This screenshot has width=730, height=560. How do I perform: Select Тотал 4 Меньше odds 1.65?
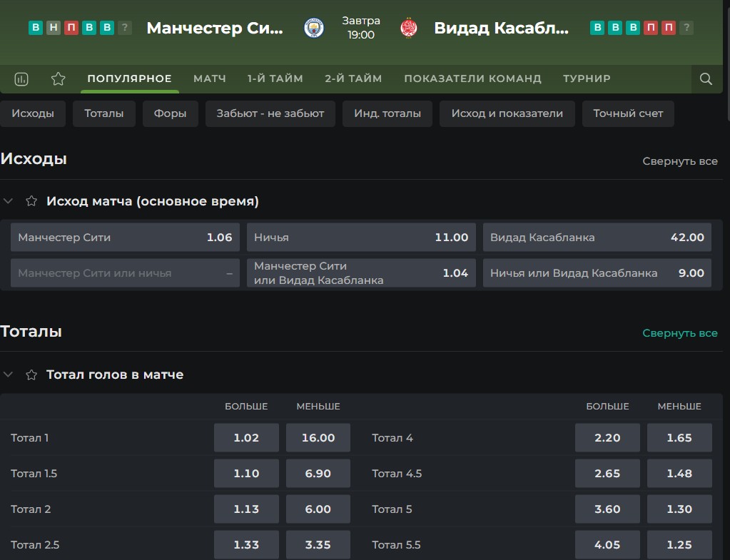pyautogui.click(x=679, y=437)
